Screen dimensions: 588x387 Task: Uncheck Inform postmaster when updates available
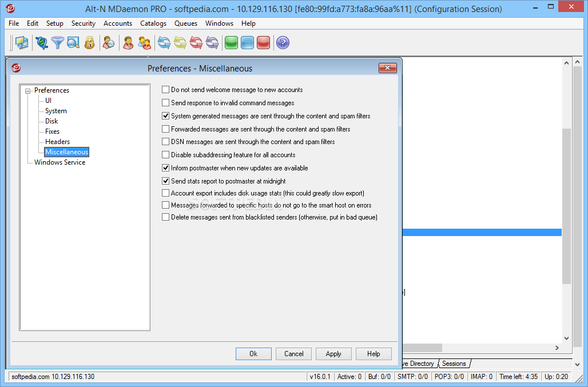click(165, 168)
